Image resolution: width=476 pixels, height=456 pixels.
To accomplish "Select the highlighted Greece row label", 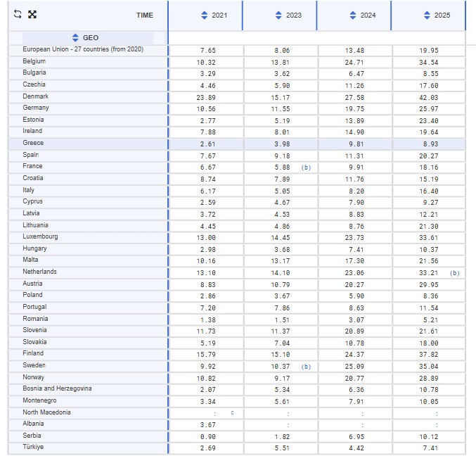I will [32, 143].
